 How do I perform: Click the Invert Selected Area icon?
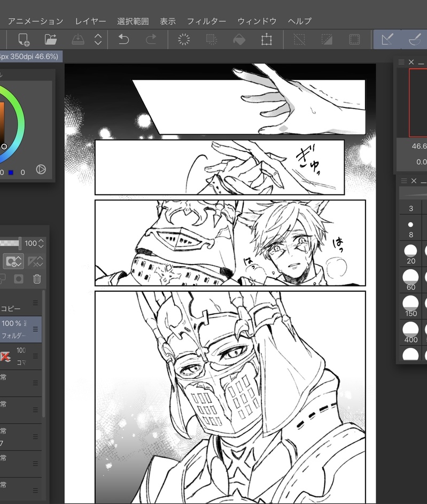(327, 40)
